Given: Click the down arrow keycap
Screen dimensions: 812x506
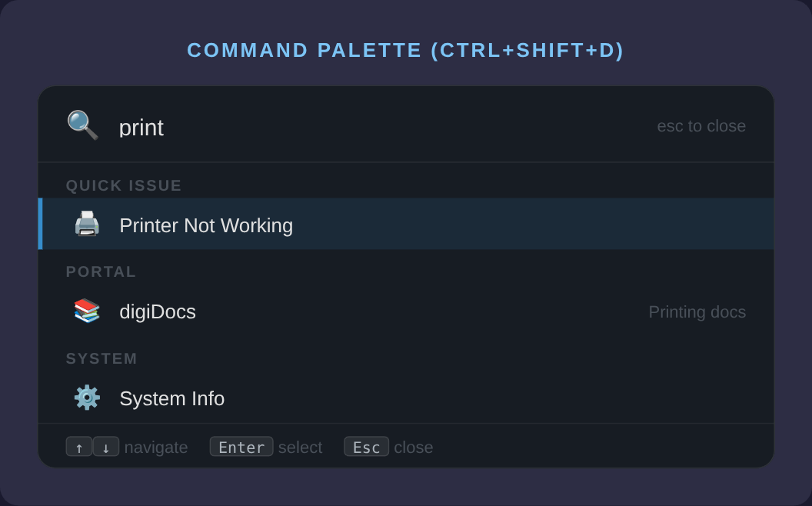Looking at the screenshot, I should (105, 446).
